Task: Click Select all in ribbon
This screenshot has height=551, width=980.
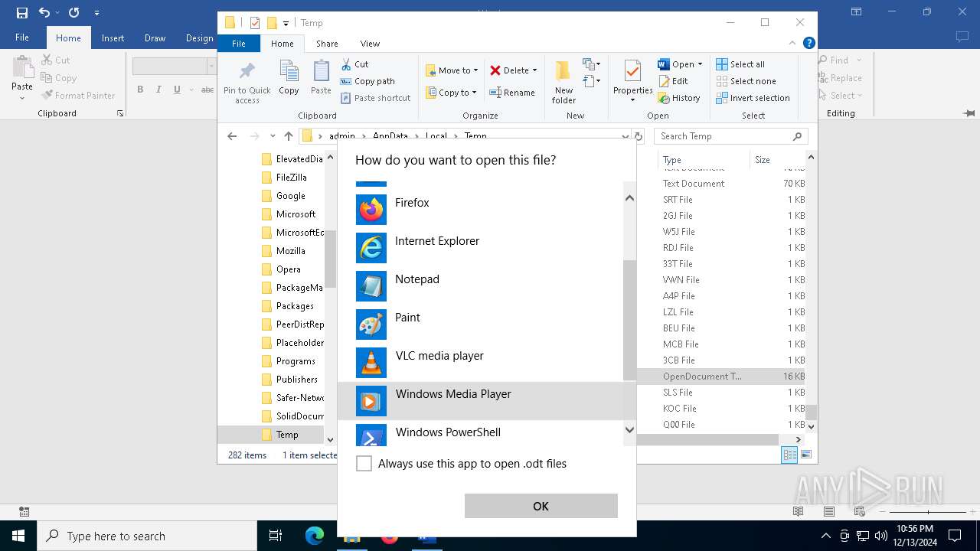Action: pyautogui.click(x=740, y=64)
